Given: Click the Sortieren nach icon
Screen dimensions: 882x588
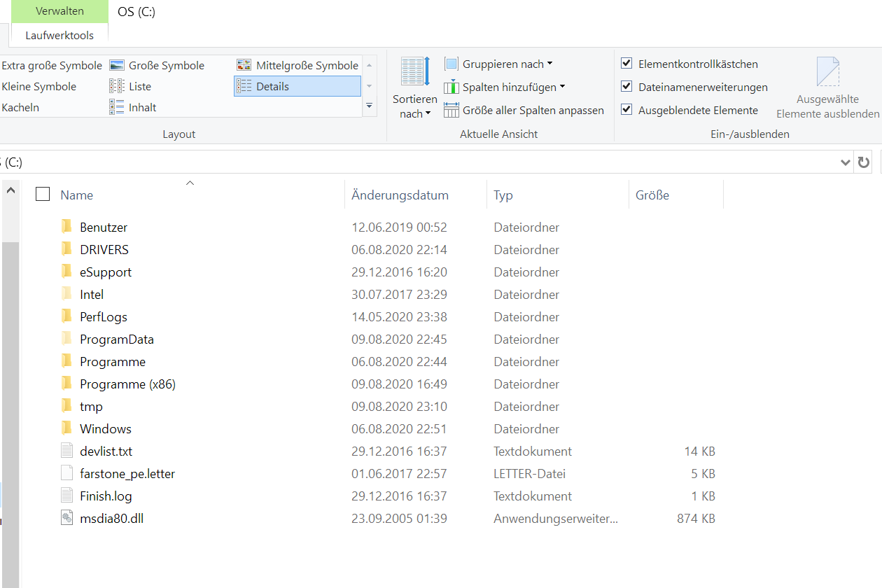Looking at the screenshot, I should point(415,72).
